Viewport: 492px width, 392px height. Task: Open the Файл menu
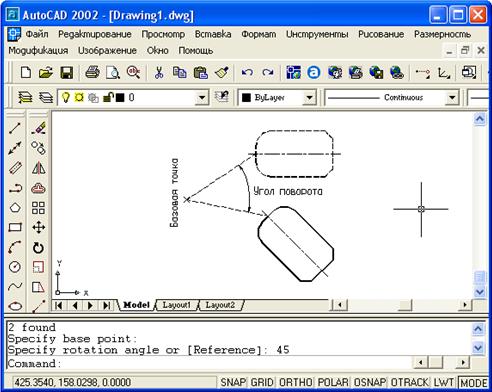click(37, 34)
